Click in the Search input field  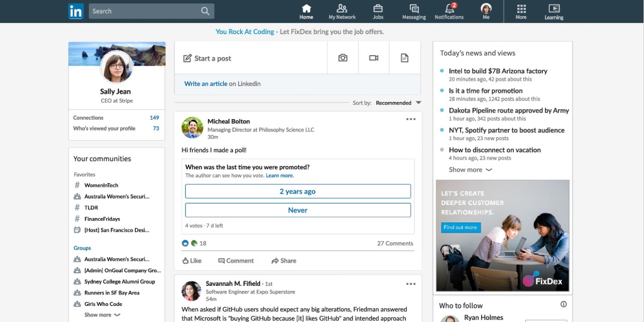[x=151, y=11]
